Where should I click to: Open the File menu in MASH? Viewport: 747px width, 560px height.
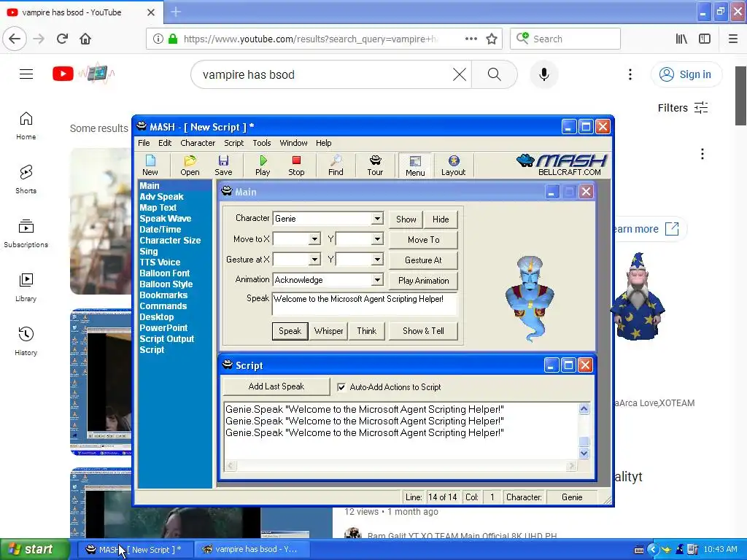point(144,143)
